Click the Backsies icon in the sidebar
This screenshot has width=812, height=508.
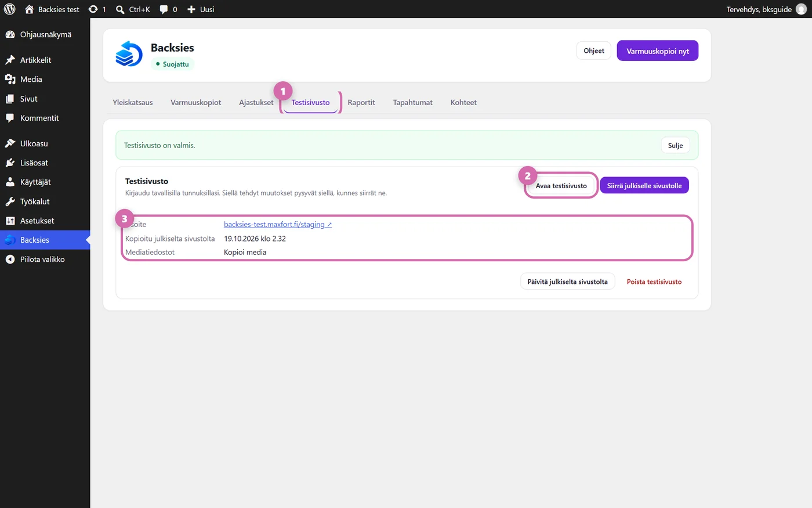click(x=10, y=240)
